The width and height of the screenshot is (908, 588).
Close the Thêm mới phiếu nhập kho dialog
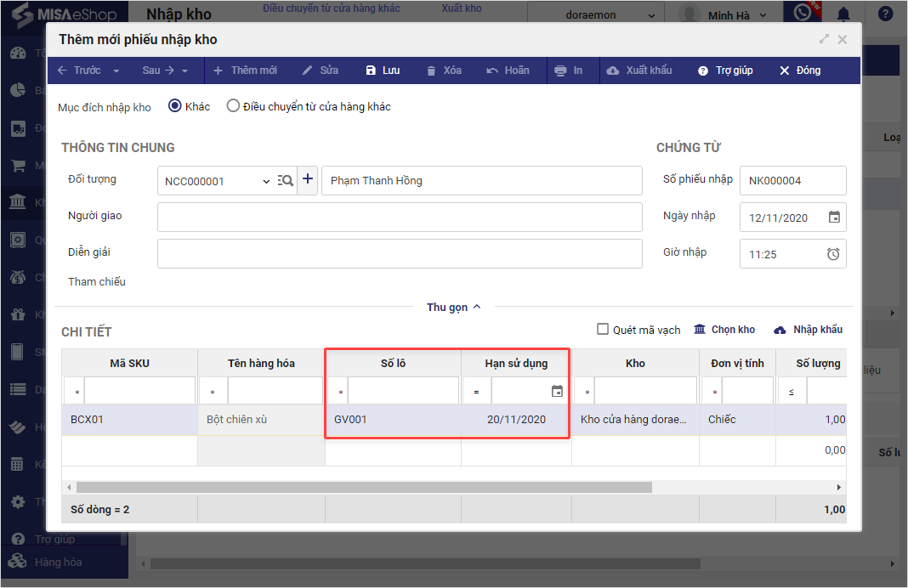(x=843, y=39)
